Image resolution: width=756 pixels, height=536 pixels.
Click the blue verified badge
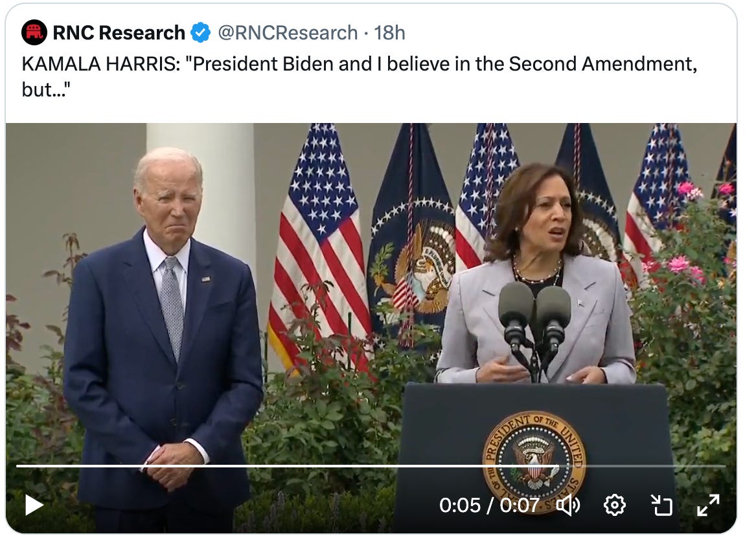coord(200,33)
